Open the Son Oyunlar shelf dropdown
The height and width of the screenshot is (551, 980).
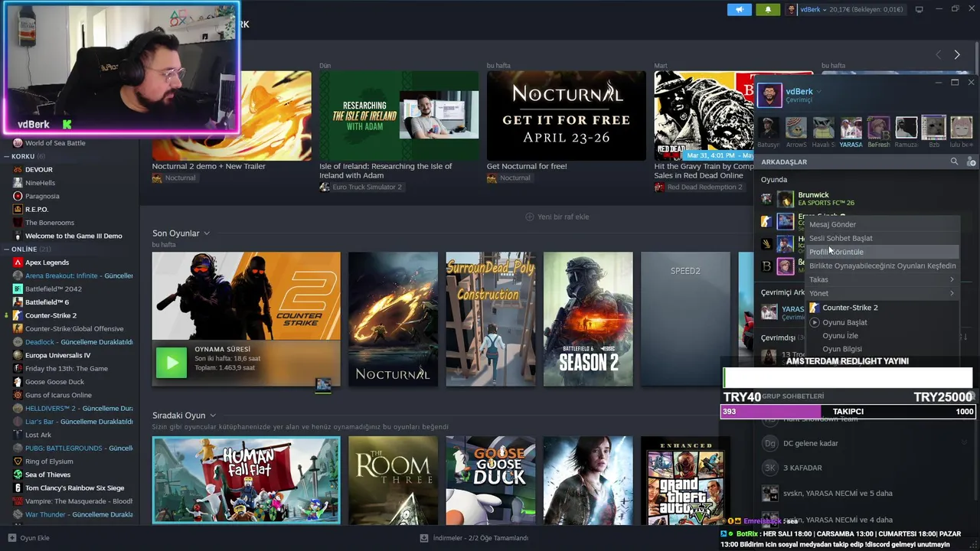pos(206,233)
